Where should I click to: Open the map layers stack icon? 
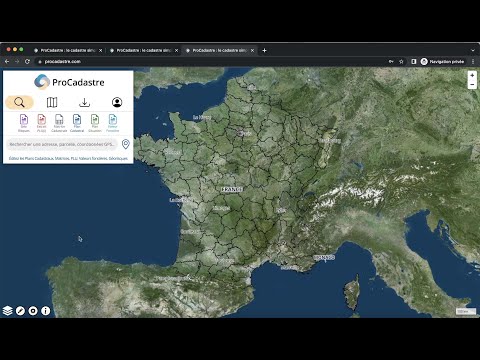pos(7,311)
